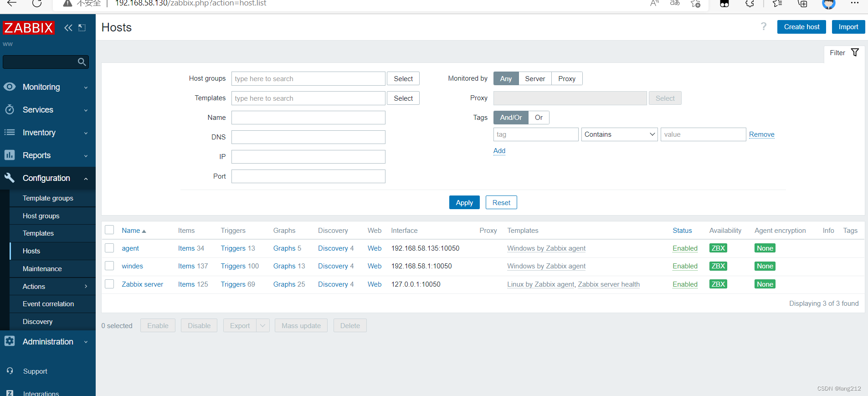Click the browser refresh icon
Screen dimensions: 868x396
pyautogui.click(x=37, y=3)
